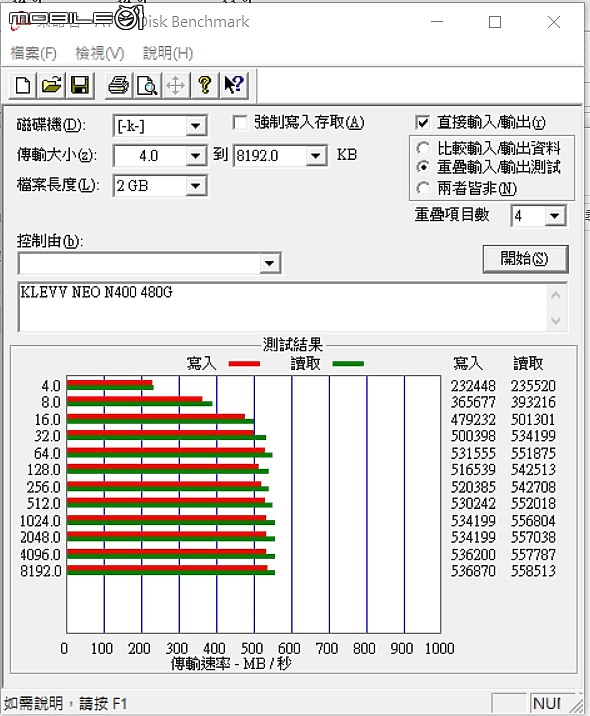
Task: Click the New file toolbar icon
Action: coord(23,85)
